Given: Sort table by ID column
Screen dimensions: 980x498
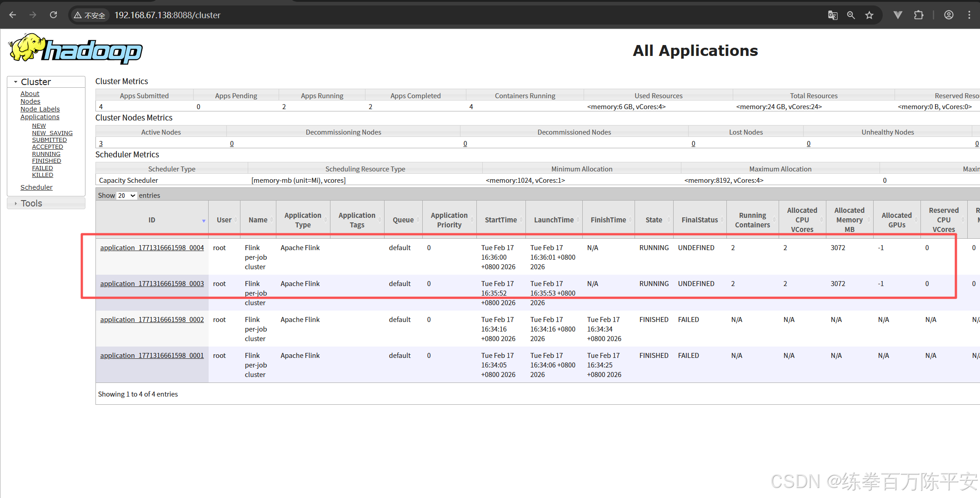Looking at the screenshot, I should tap(152, 220).
